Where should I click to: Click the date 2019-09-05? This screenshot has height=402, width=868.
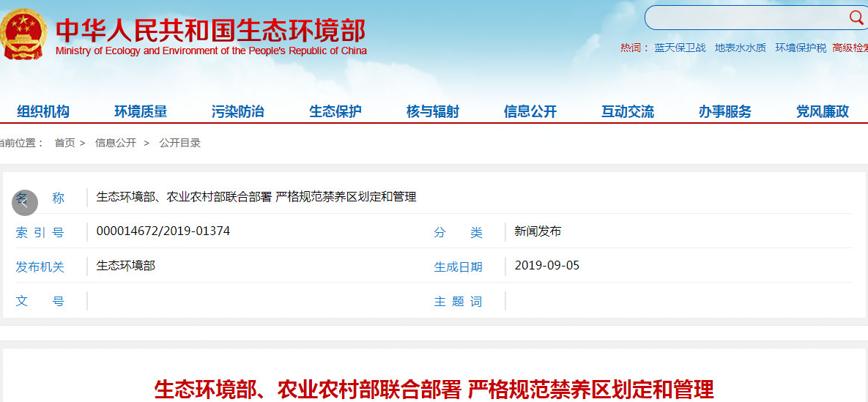(547, 265)
